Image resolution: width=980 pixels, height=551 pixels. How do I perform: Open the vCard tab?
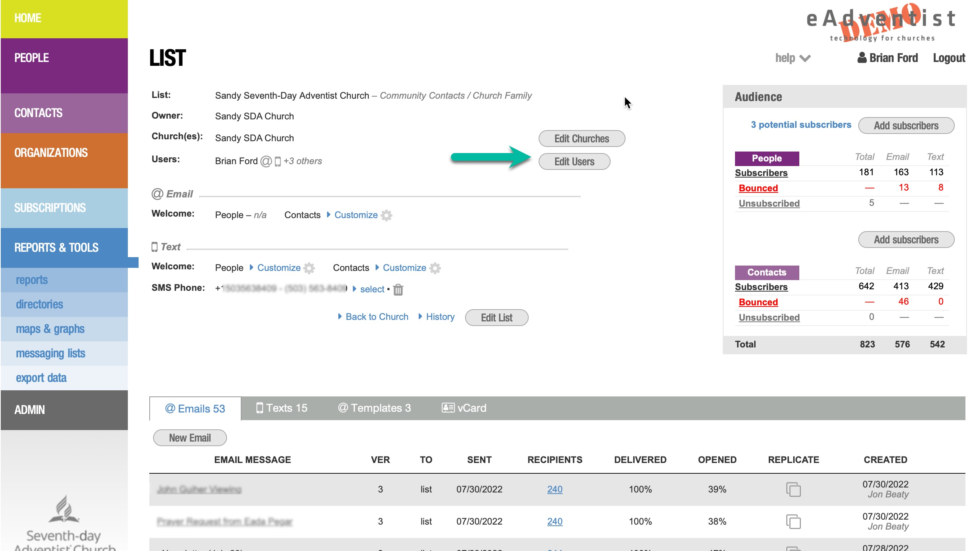[464, 408]
